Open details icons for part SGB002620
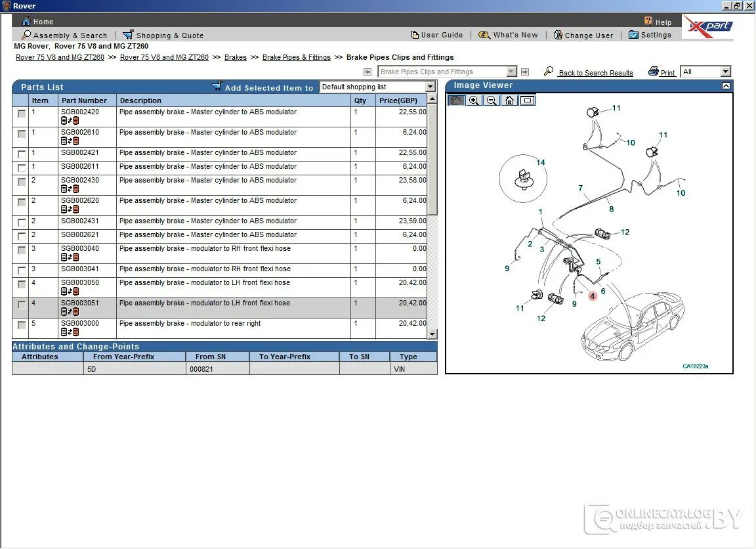Image resolution: width=756 pixels, height=549 pixels. (70, 209)
